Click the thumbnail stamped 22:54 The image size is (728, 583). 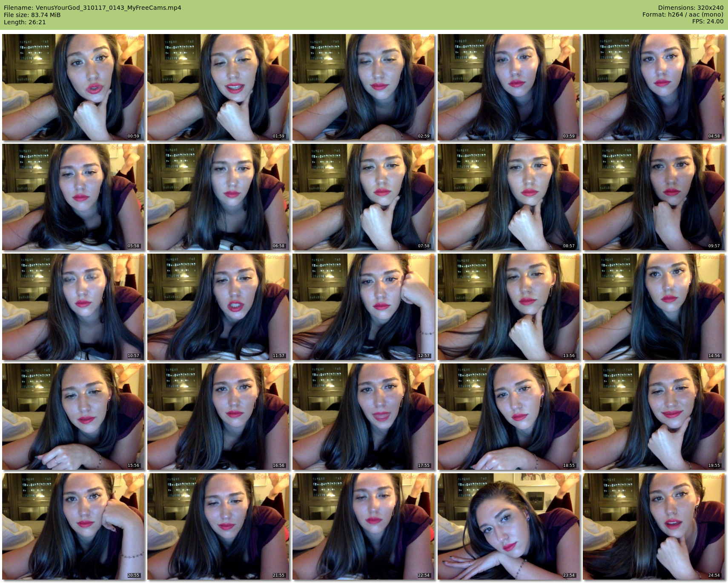pos(364,526)
